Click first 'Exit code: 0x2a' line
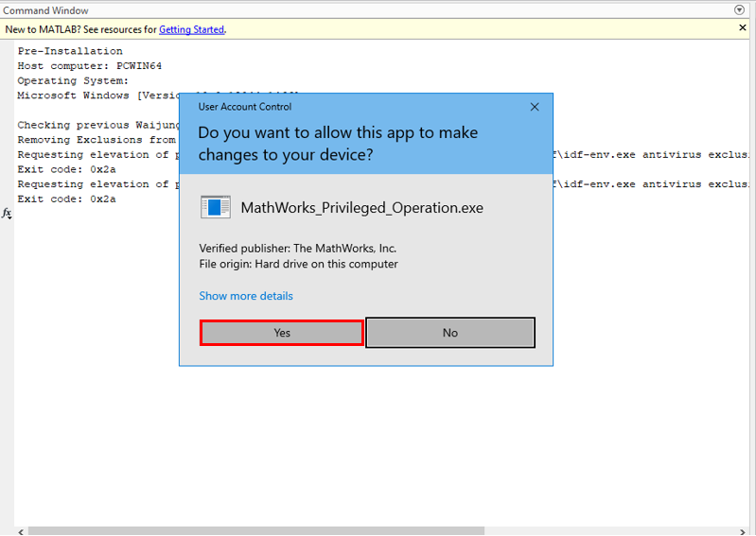 click(66, 169)
